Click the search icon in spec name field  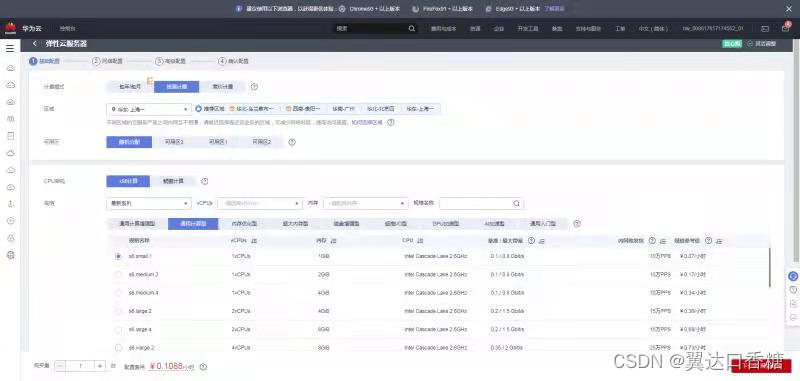click(516, 204)
